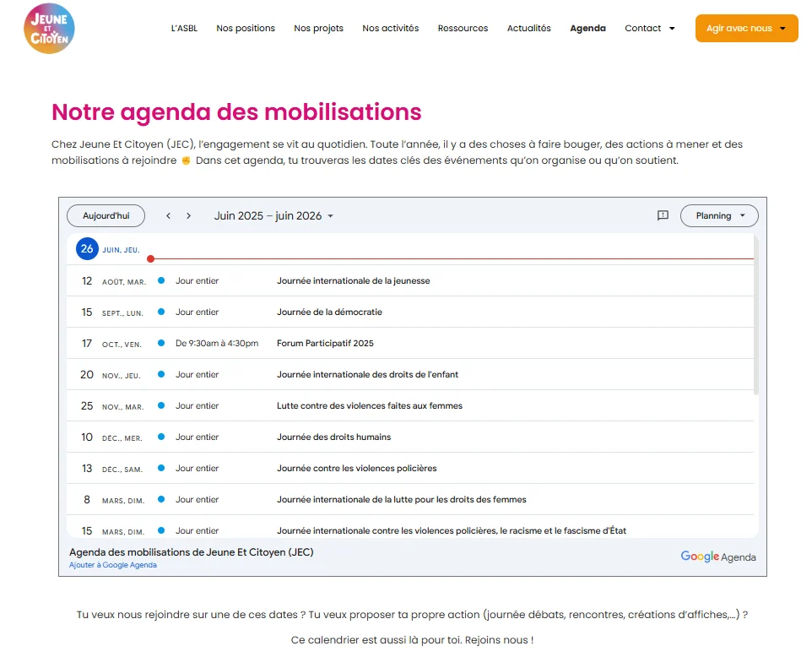Go to Nos projets page
The height and width of the screenshot is (657, 812).
318,28
